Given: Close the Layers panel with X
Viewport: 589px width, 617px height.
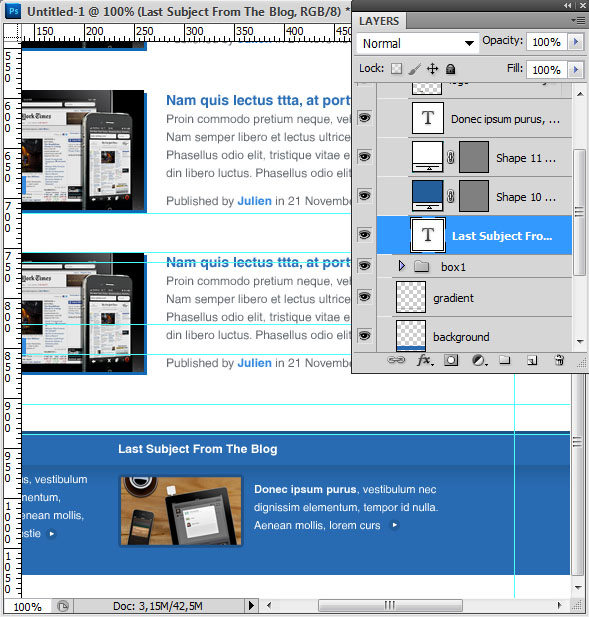Looking at the screenshot, I should point(582,6).
